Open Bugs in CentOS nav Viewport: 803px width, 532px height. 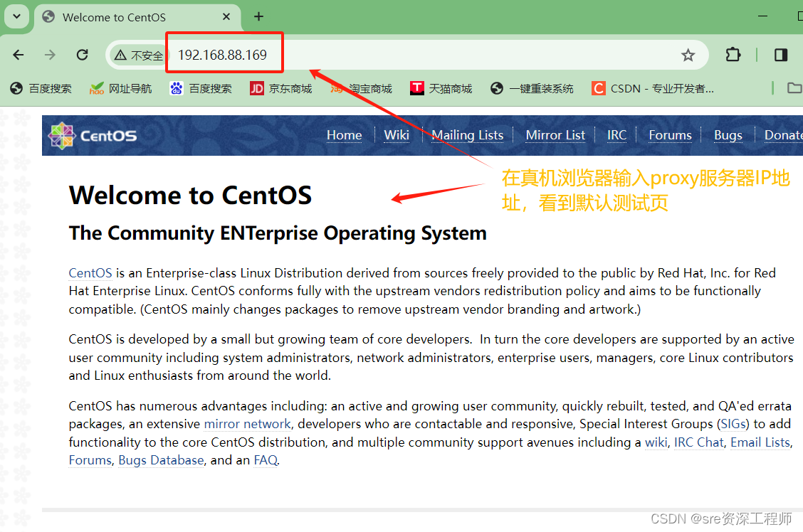click(728, 135)
